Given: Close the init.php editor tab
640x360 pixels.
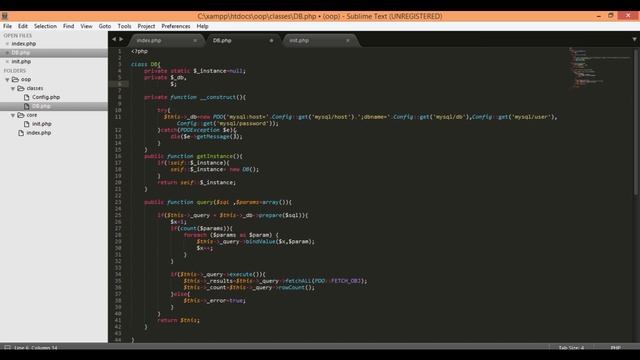Looking at the screenshot, I should click(x=348, y=40).
